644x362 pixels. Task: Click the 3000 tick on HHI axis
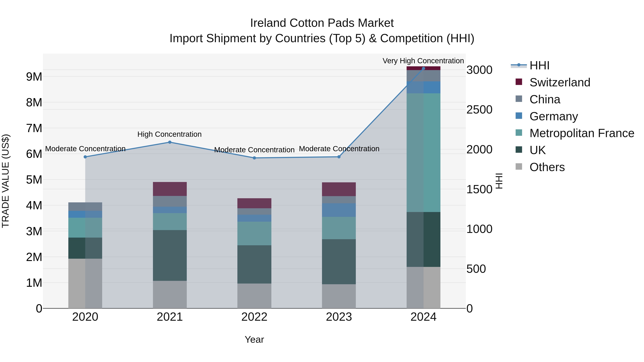point(479,70)
